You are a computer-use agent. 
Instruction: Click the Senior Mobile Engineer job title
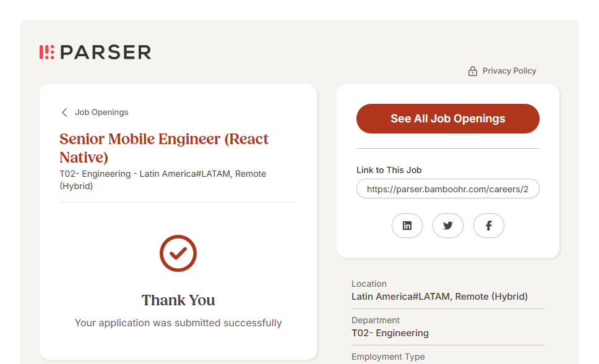pyautogui.click(x=164, y=148)
